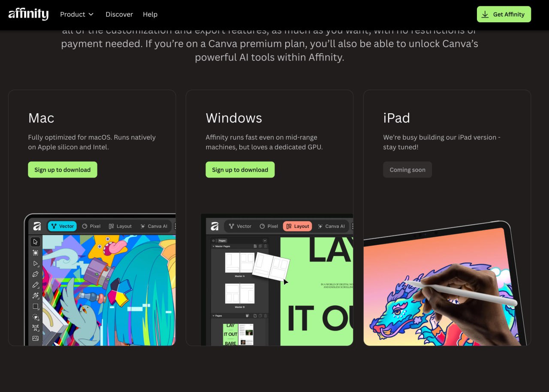Switch to Vector studio in the Windows preview

(240, 226)
